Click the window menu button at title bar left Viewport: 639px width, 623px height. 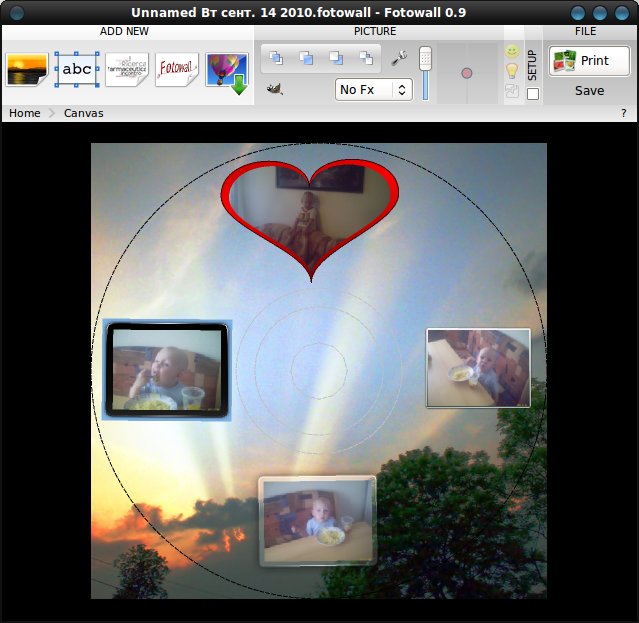point(17,13)
